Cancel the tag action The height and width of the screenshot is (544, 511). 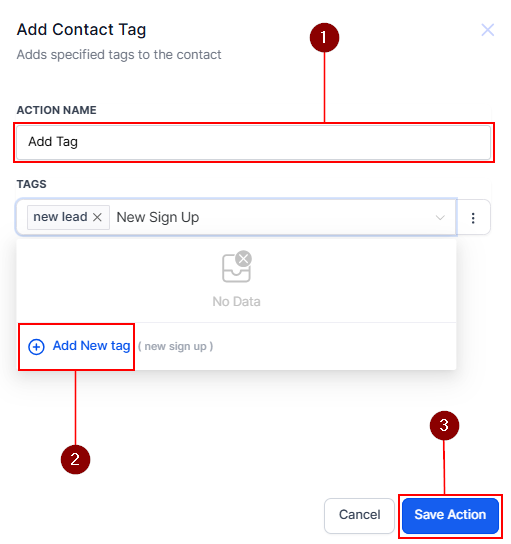pos(359,516)
